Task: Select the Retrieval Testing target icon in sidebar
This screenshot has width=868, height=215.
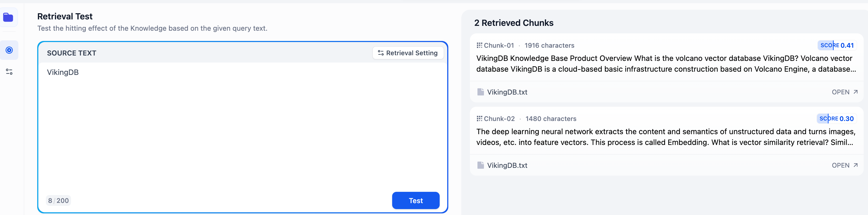Action: tap(9, 50)
